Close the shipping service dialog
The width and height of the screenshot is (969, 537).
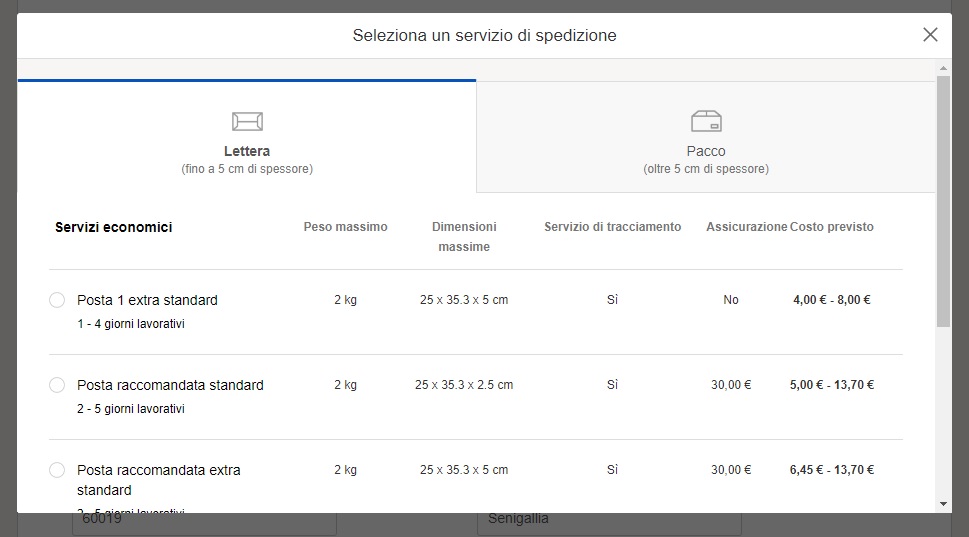pos(930,35)
